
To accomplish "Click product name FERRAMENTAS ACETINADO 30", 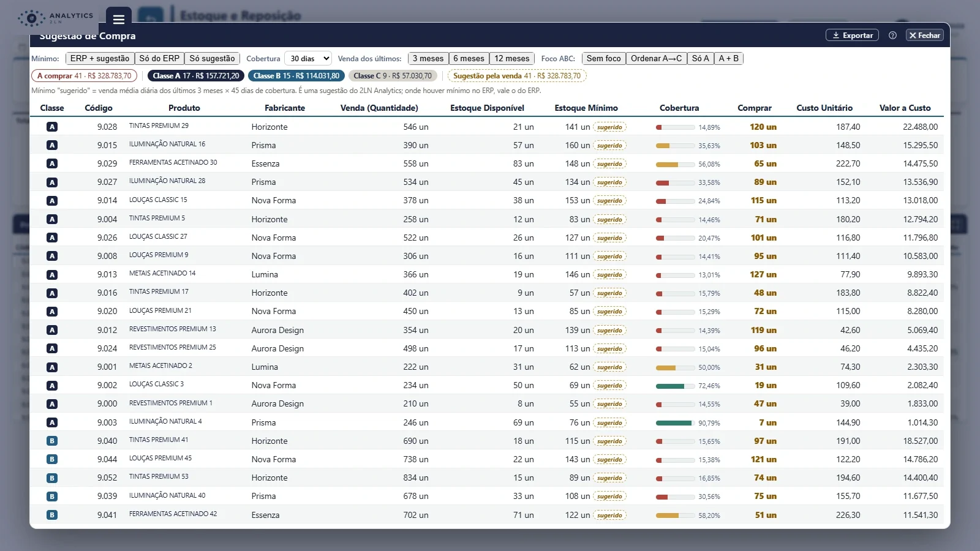I will 173,162.
